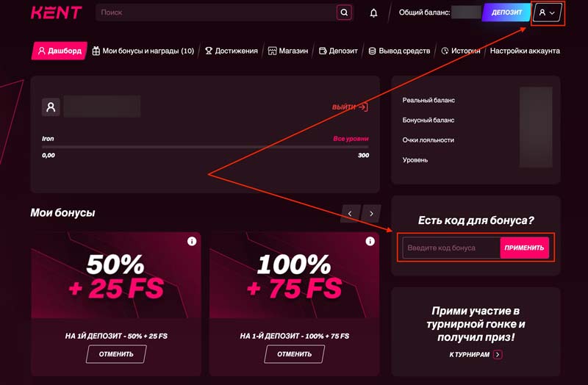Focus the bonus code input field

(x=451, y=248)
